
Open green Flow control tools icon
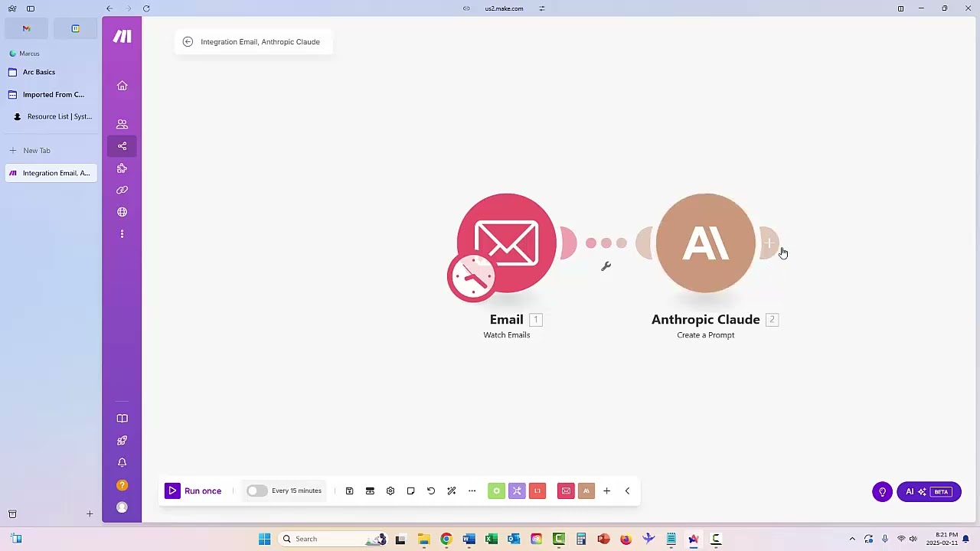tap(496, 491)
